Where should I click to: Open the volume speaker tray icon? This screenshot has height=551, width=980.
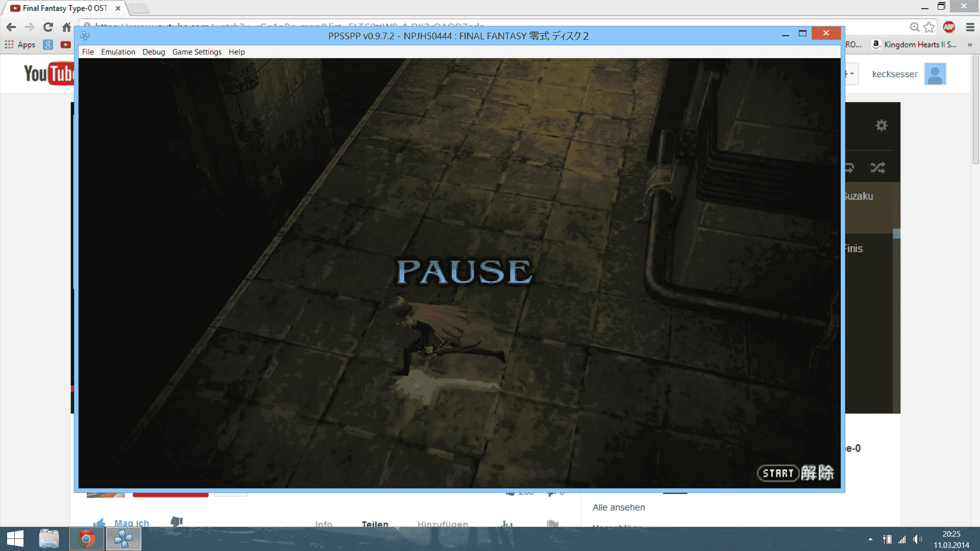[918, 539]
